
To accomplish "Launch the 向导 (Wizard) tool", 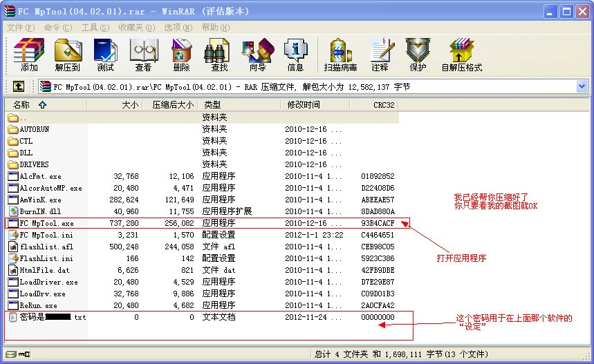I will point(258,55).
